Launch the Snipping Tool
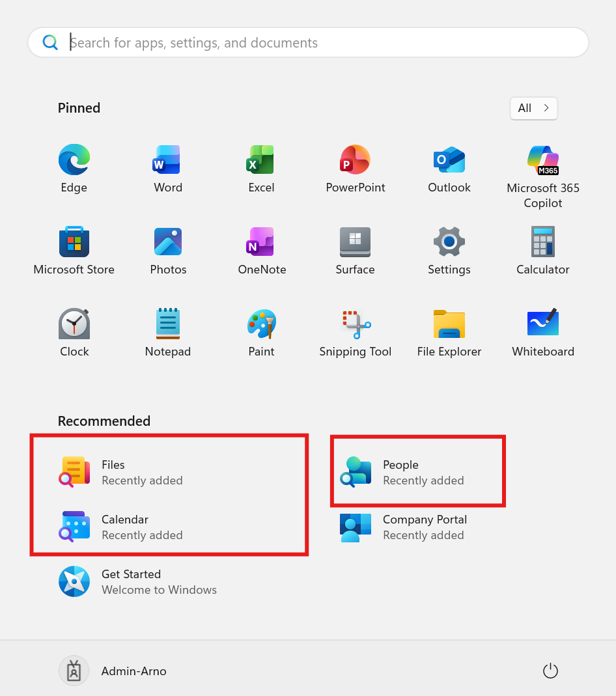Screen dimensions: 616x696 (355, 332)
